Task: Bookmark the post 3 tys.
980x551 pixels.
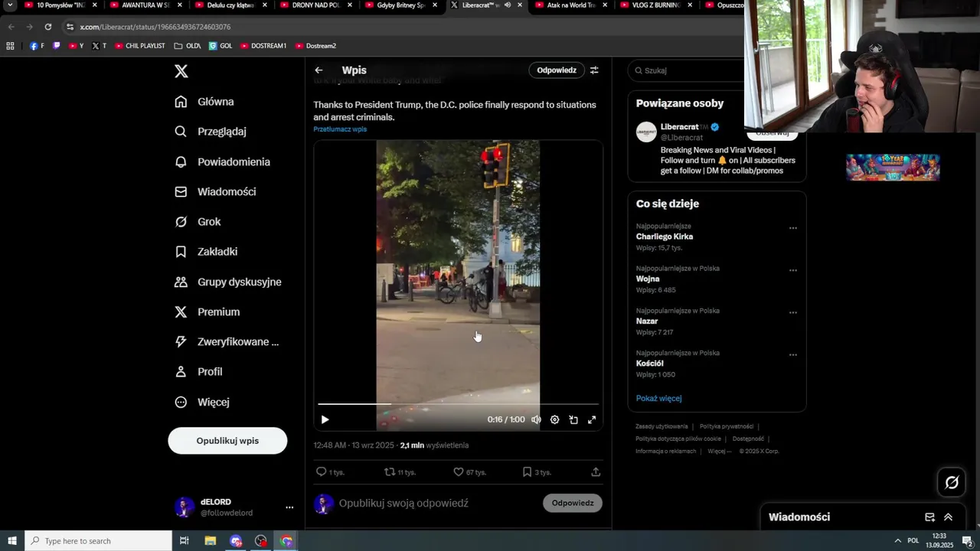Action: [537, 472]
